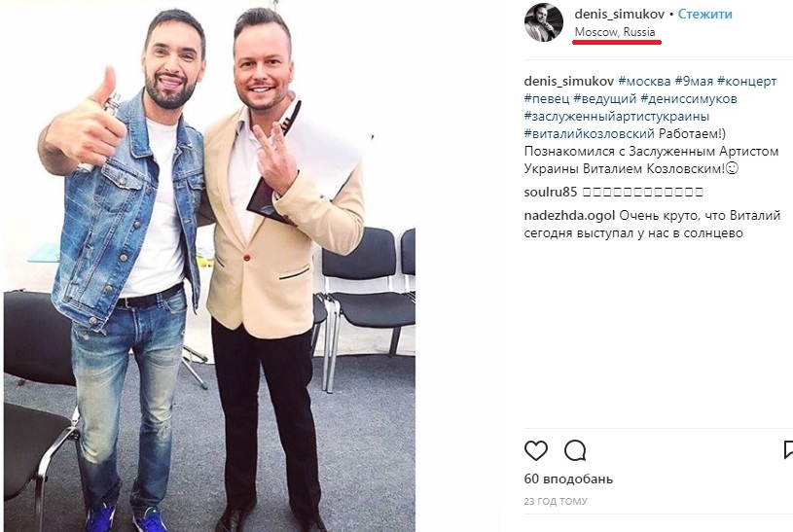This screenshot has height=532, width=793.
Task: Open commenter nadezhda.ogol's profile
Action: pos(569,216)
